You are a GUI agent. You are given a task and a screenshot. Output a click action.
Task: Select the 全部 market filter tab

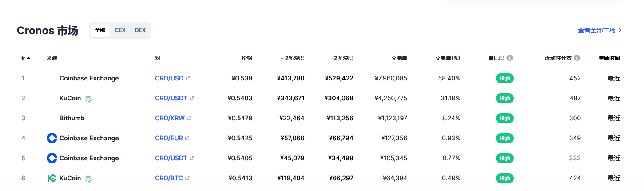100,30
